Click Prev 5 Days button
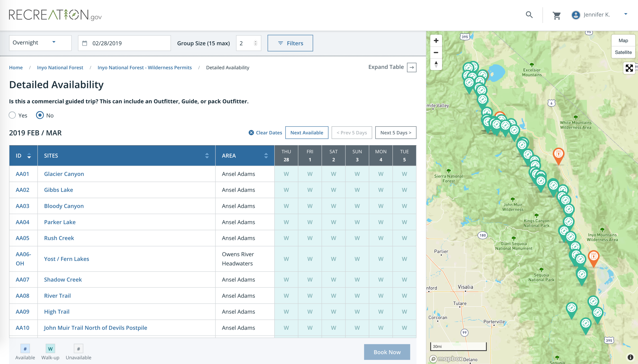This screenshot has width=638, height=364. [352, 133]
